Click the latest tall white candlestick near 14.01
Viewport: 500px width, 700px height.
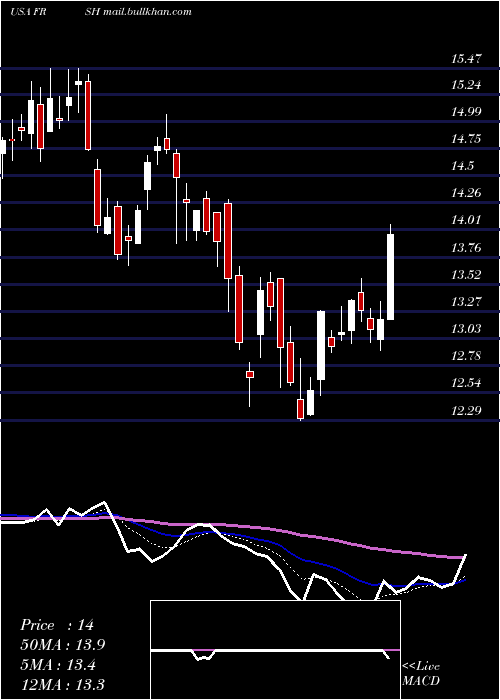click(x=391, y=277)
